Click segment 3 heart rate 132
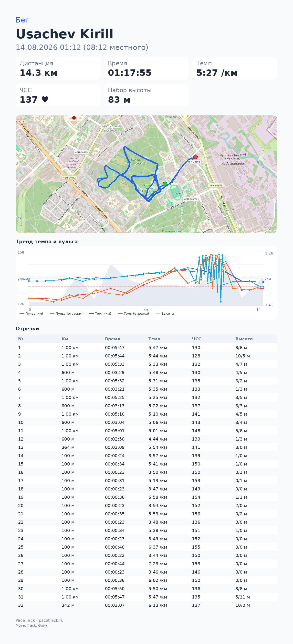Screen dimensions: 293x644 coord(196,364)
